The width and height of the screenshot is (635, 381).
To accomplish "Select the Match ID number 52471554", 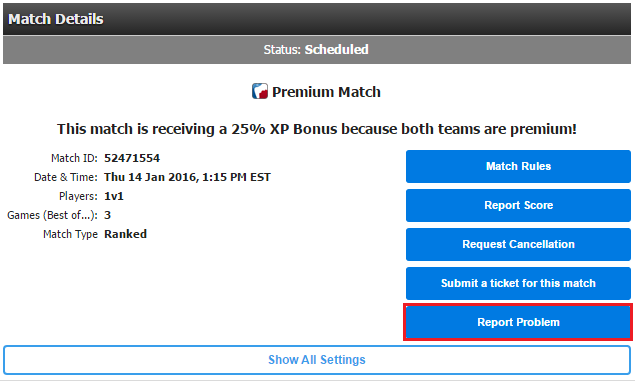I will pyautogui.click(x=132, y=158).
